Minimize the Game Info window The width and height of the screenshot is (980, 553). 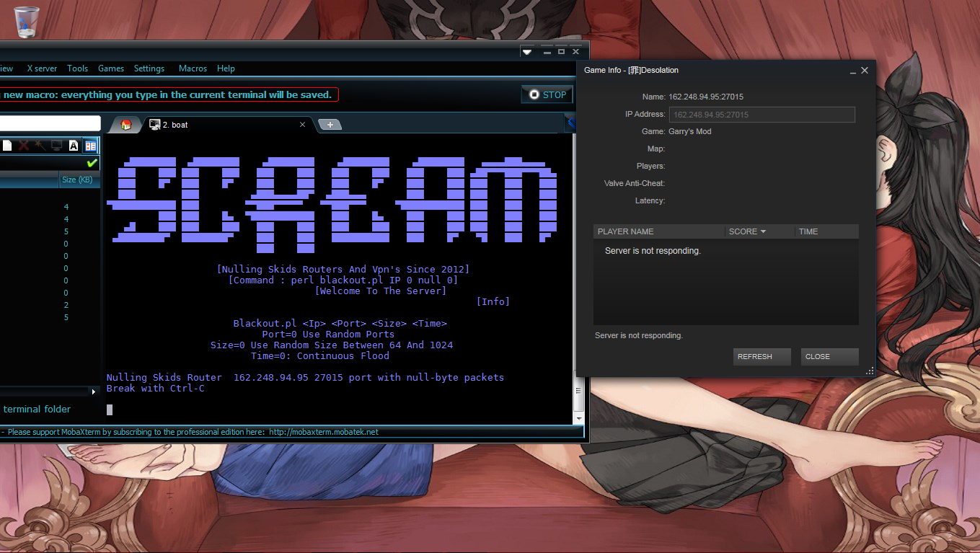pyautogui.click(x=853, y=71)
